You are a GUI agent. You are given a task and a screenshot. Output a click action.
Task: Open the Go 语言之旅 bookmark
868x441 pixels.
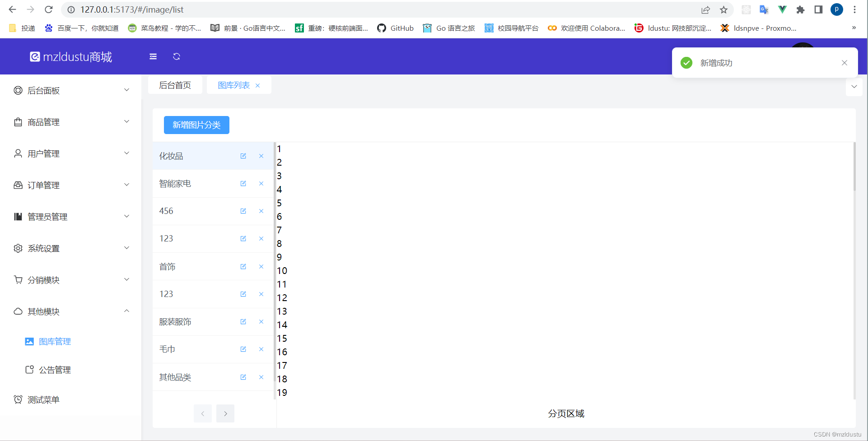coord(449,28)
